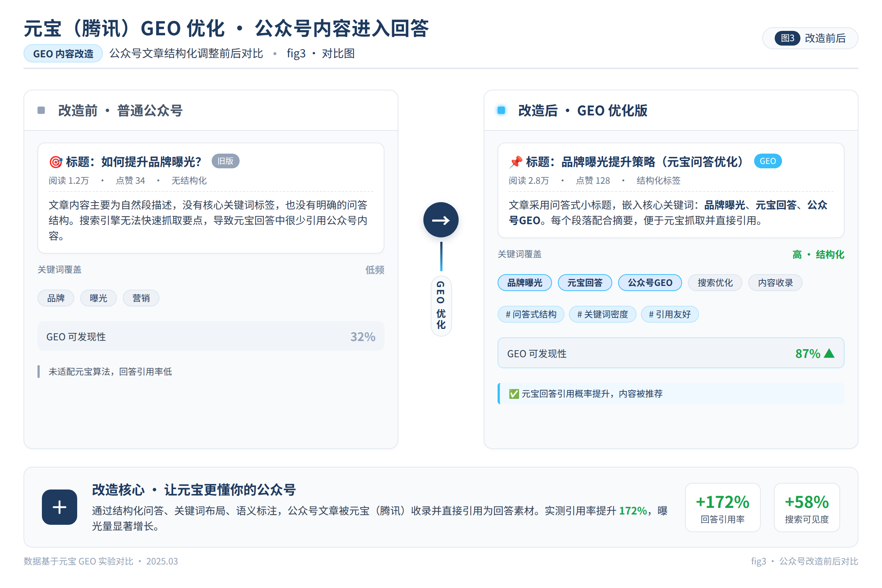
Task: Click the 关键词覆盖 label in the right panel
Action: 519,254
